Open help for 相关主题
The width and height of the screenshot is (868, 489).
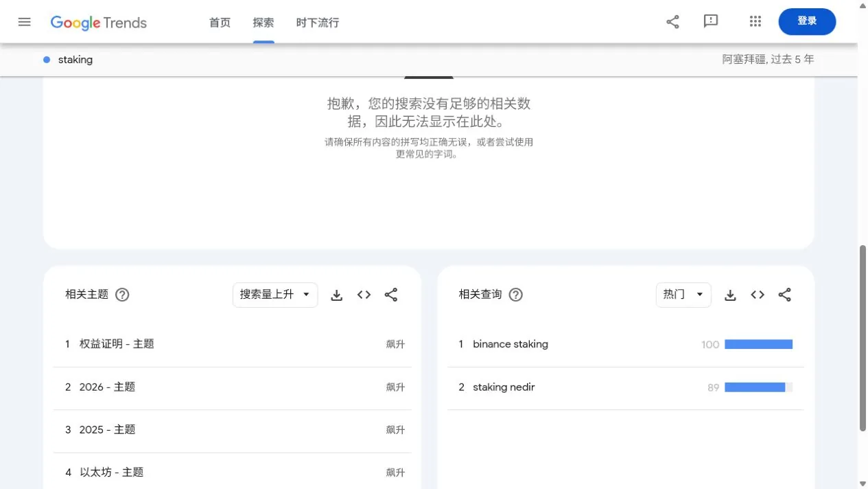pos(122,295)
